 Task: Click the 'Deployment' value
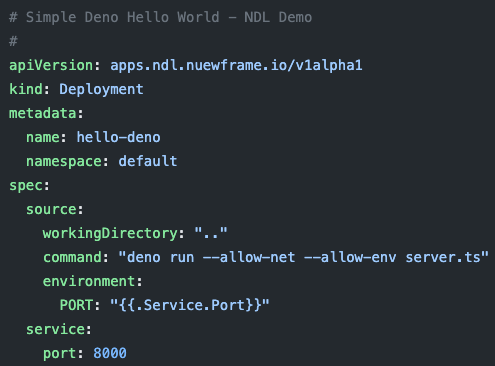(x=101, y=89)
